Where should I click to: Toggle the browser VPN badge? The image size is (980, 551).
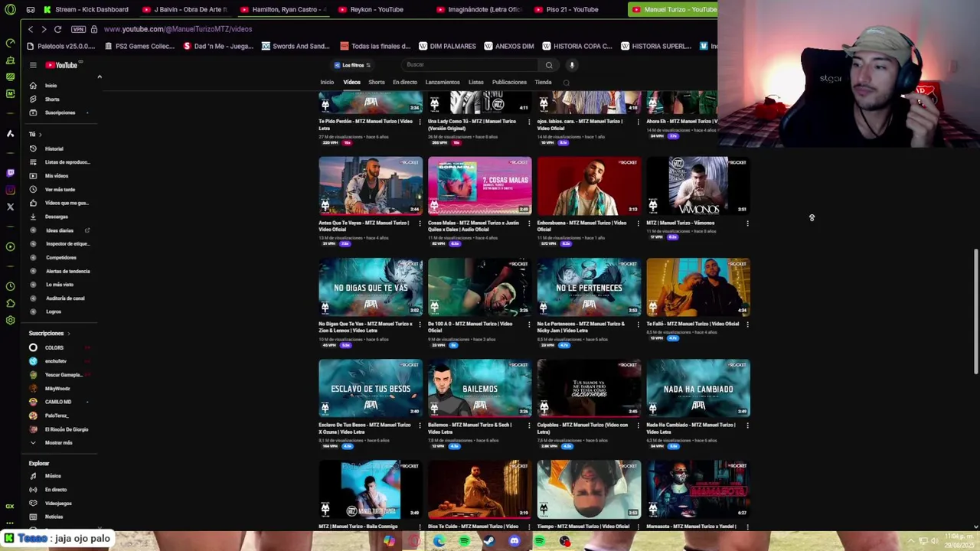(x=78, y=29)
